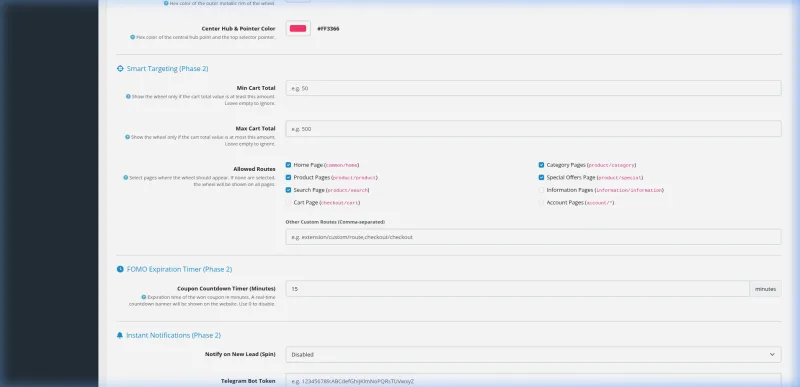The height and width of the screenshot is (387, 800).
Task: Click the Max Cart Total help icon
Action: (128, 137)
